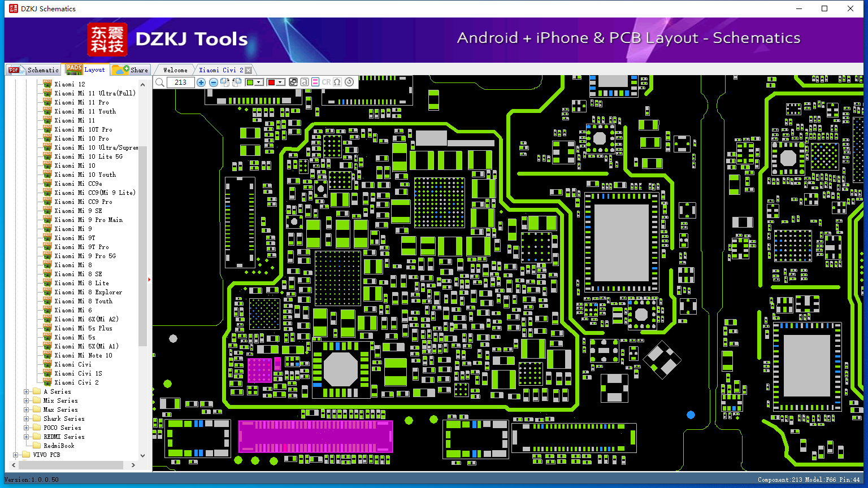Screen dimensions: 868x488
Task: Close the Xiaomi Civi 2 tab
Action: pos(248,70)
